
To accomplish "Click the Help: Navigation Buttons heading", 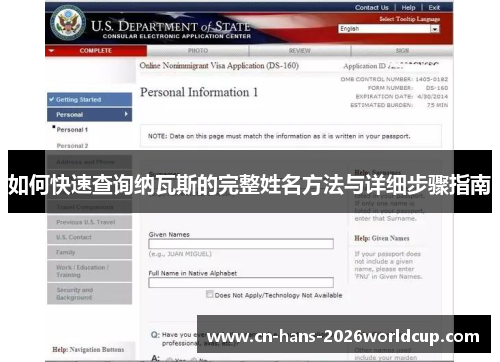I will click(x=88, y=350).
